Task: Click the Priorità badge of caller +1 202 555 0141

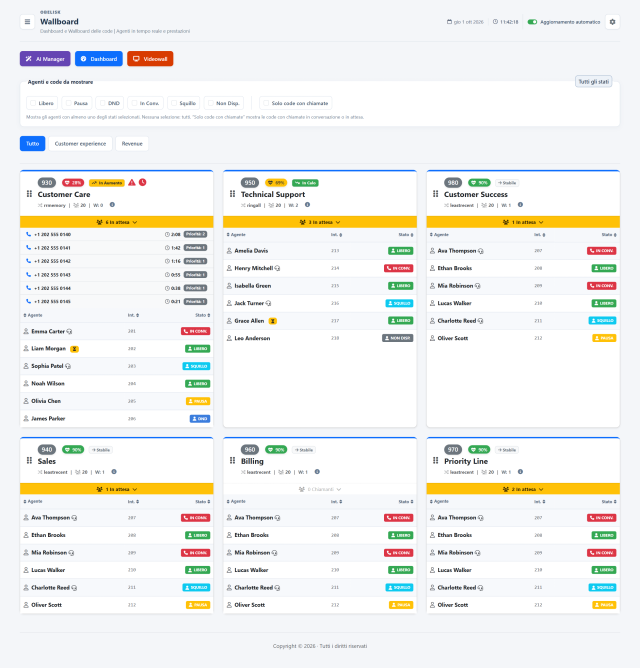Action: point(196,248)
